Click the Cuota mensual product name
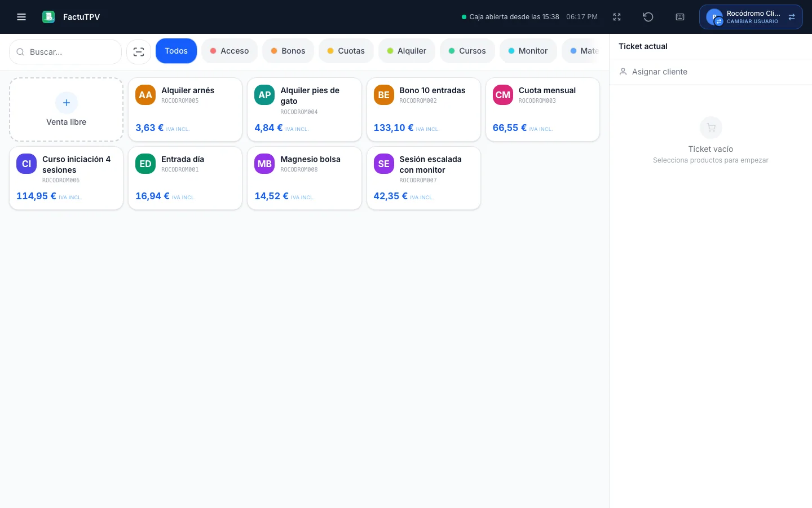The width and height of the screenshot is (812, 508). [547, 90]
